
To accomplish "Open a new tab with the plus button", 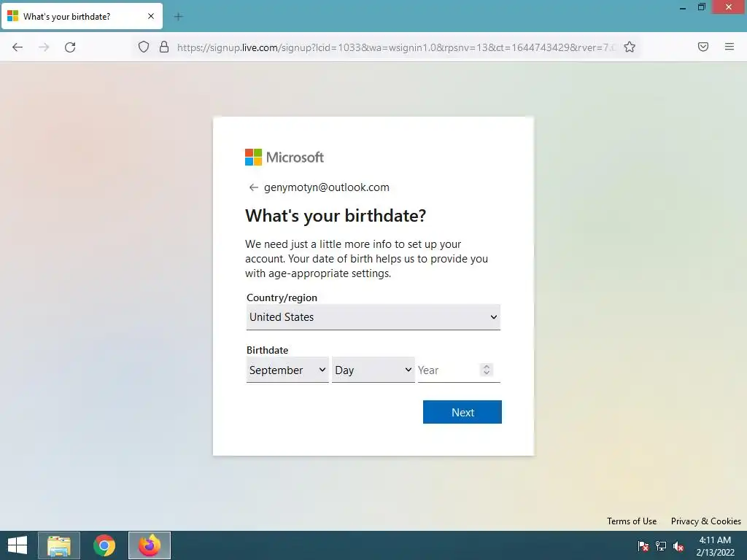I will [178, 17].
